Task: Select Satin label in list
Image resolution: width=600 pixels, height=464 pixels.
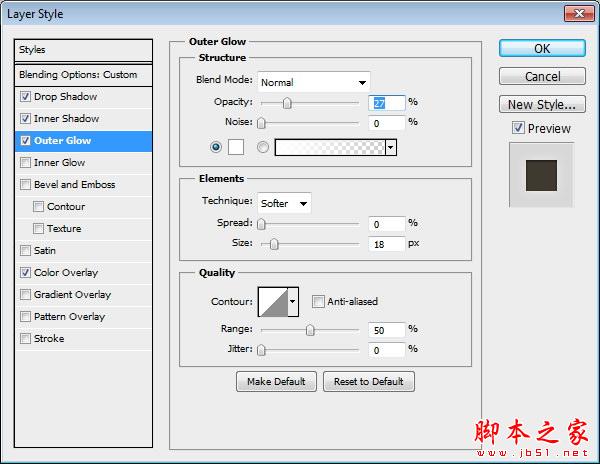Action: [45, 251]
